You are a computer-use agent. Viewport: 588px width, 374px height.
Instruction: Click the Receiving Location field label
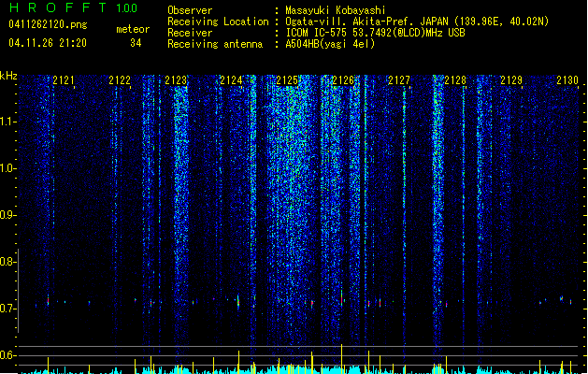coord(218,22)
